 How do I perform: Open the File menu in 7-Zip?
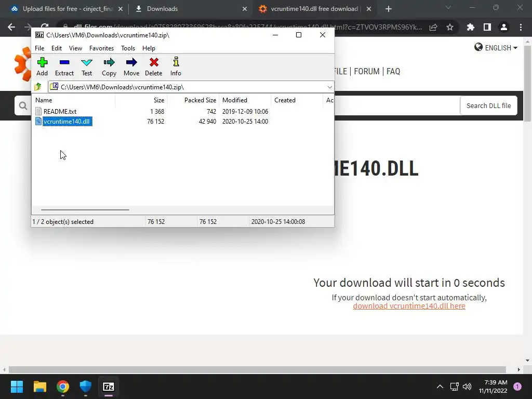pyautogui.click(x=39, y=48)
